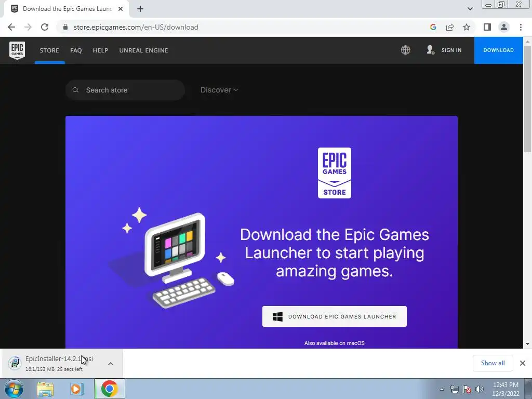Open the Chrome profile avatar
The image size is (532, 399).
(504, 27)
